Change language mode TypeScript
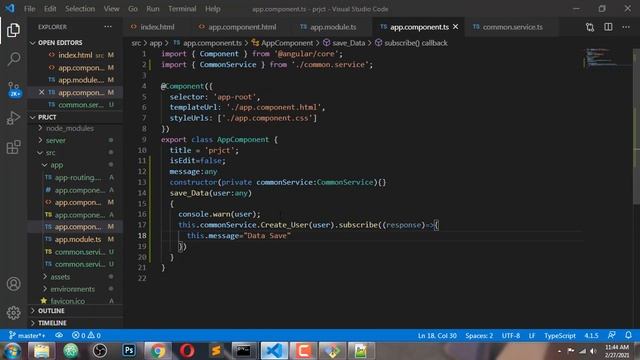The height and width of the screenshot is (360, 640). (x=560, y=336)
